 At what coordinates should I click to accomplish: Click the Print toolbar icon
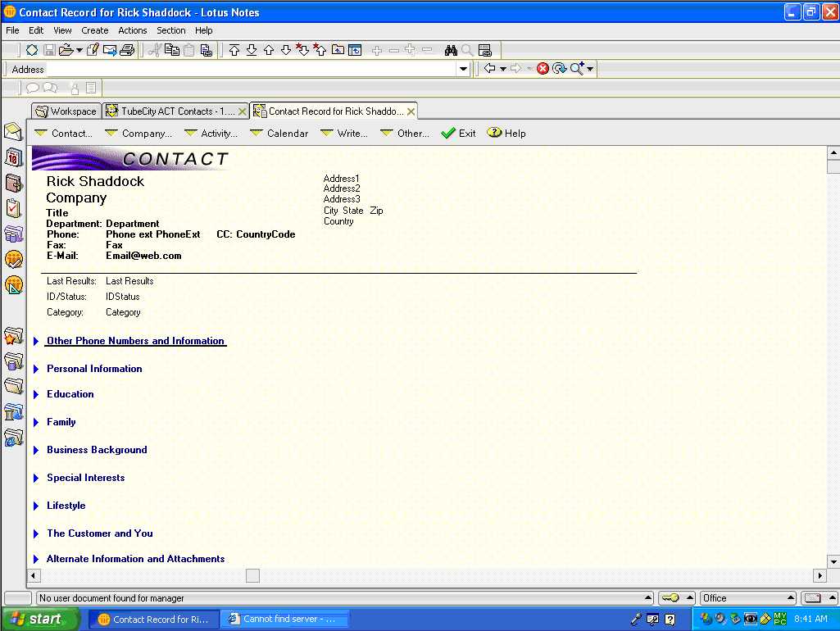tap(127, 50)
